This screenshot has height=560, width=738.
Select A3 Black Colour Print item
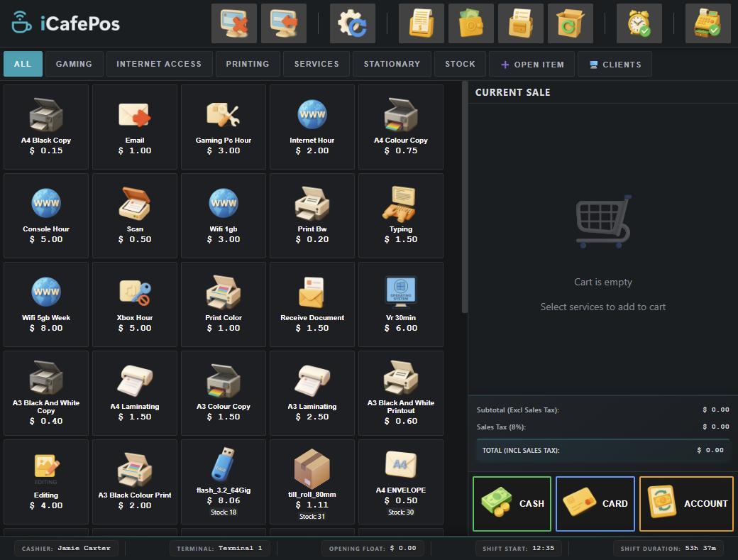point(135,482)
